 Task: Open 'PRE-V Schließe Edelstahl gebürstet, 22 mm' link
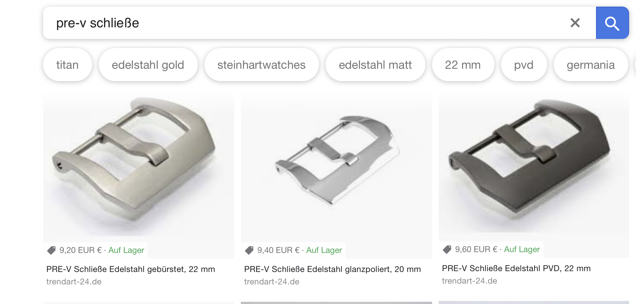131,269
